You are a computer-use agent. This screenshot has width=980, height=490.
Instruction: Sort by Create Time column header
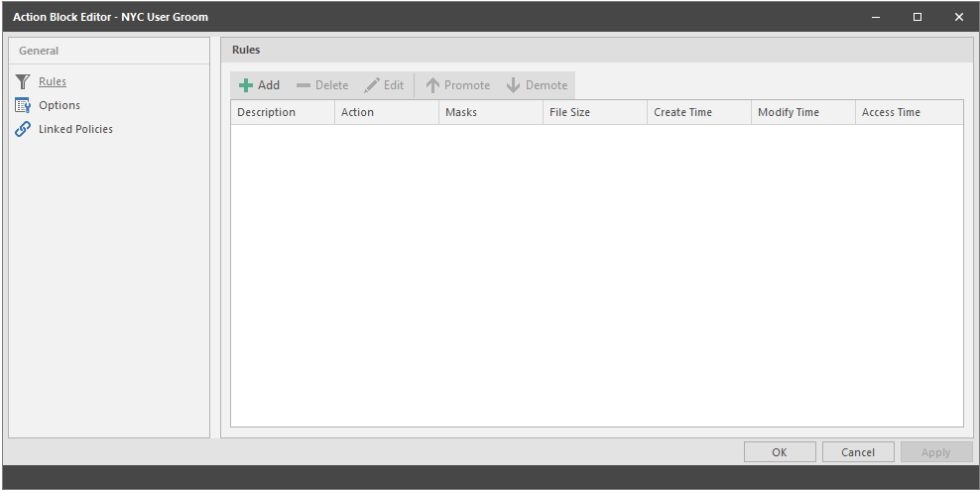699,112
